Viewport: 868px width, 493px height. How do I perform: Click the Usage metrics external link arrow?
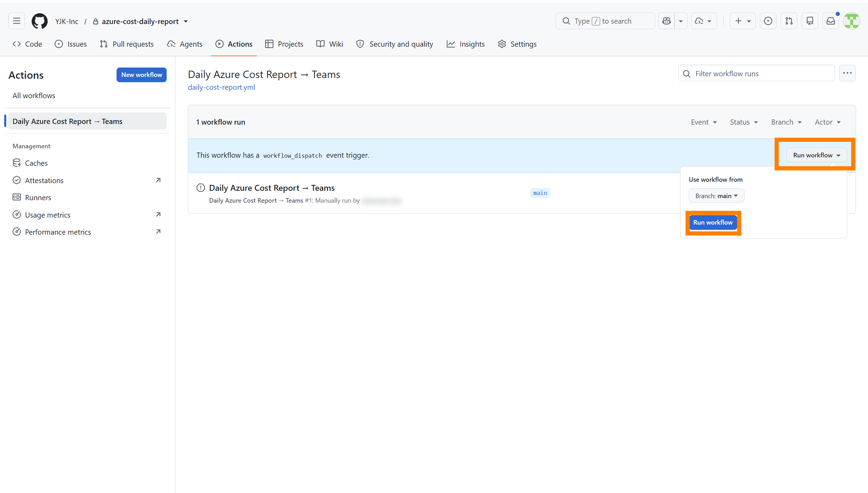[158, 214]
